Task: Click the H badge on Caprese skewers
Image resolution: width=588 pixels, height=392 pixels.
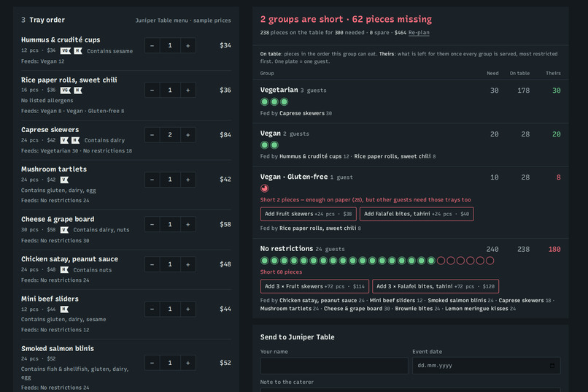Action: (75, 140)
